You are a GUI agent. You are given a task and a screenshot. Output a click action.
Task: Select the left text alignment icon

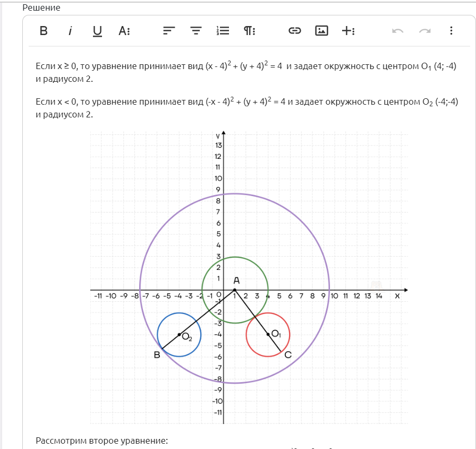(x=169, y=31)
